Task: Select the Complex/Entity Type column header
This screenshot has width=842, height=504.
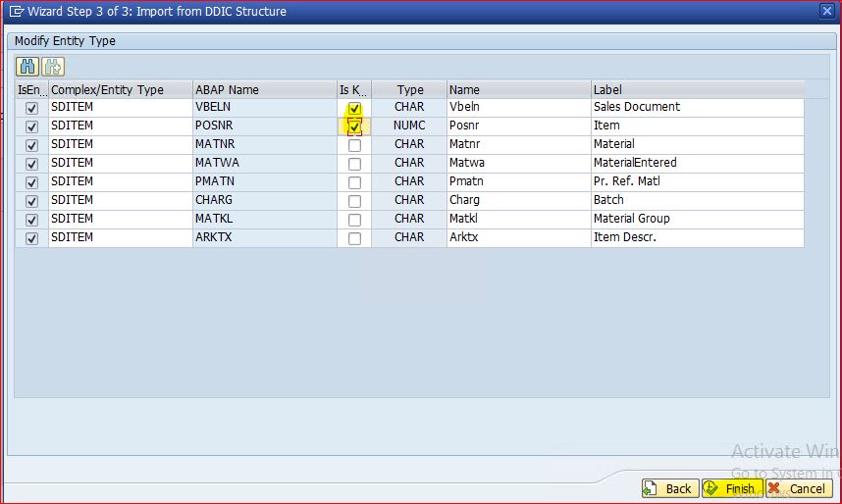Action: coord(119,89)
